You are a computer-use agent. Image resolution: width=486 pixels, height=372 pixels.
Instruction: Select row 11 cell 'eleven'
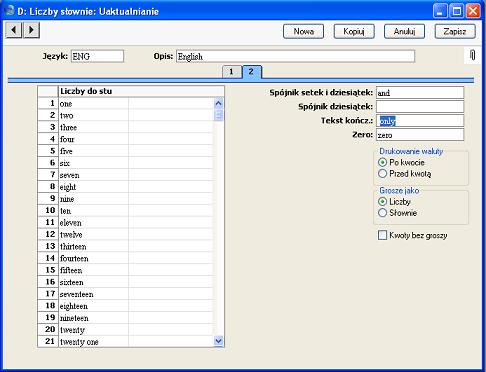pyautogui.click(x=93, y=223)
